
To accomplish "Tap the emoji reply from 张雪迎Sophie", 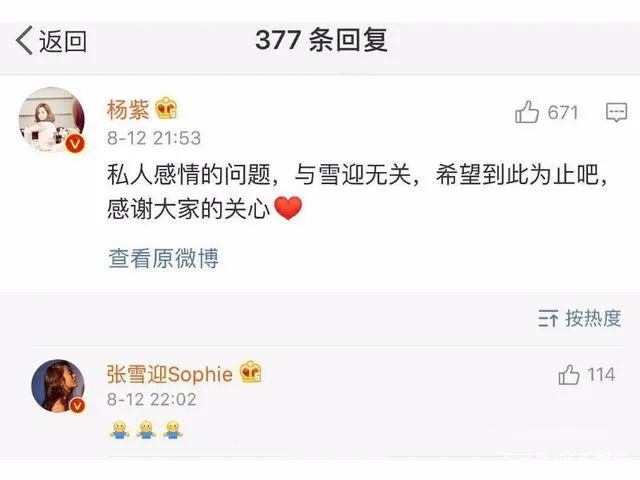I will coord(146,430).
